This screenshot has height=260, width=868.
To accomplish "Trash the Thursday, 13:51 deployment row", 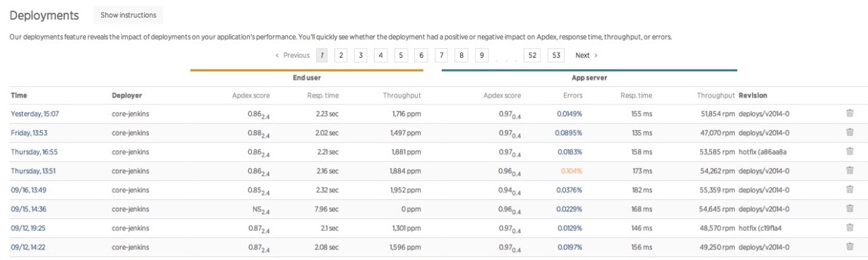I will click(x=850, y=170).
